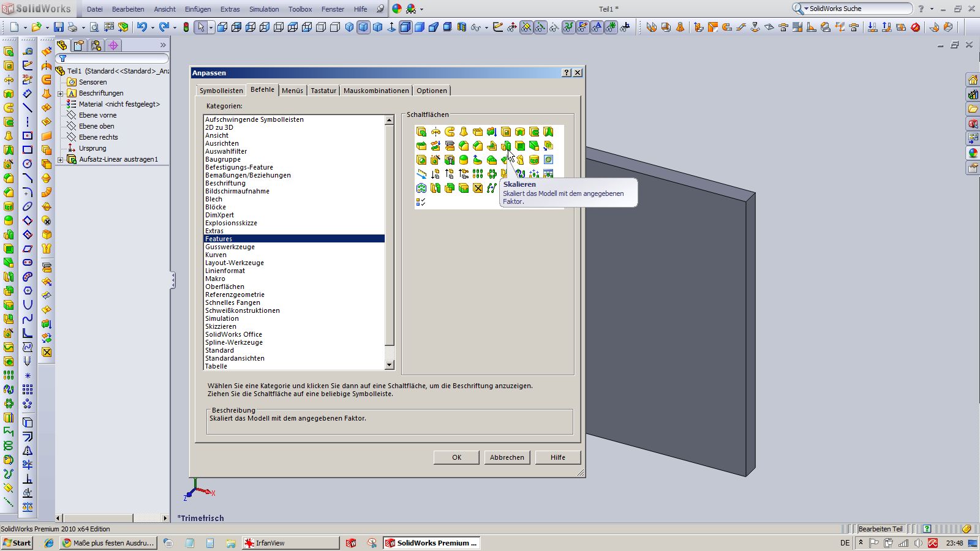Screen dimensions: 980x551
Task: Click the Abbrechen button
Action: coord(507,457)
